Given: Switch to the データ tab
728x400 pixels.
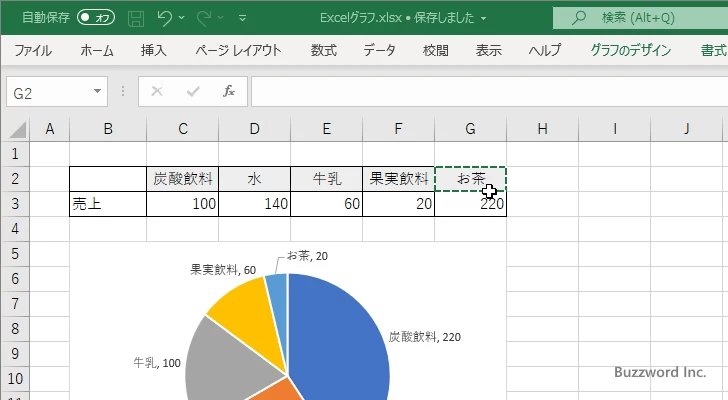Looking at the screenshot, I should [x=379, y=50].
